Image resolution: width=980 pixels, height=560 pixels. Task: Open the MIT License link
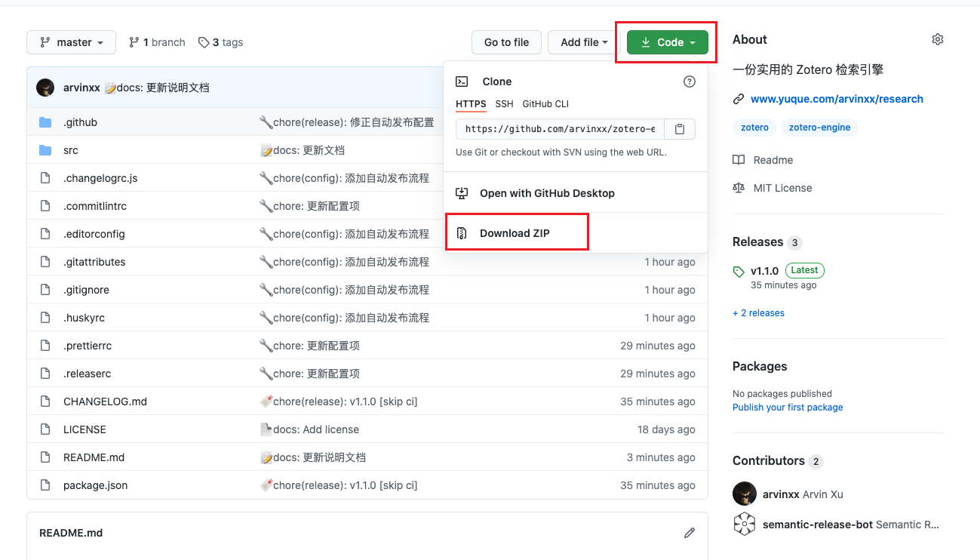[x=783, y=188]
